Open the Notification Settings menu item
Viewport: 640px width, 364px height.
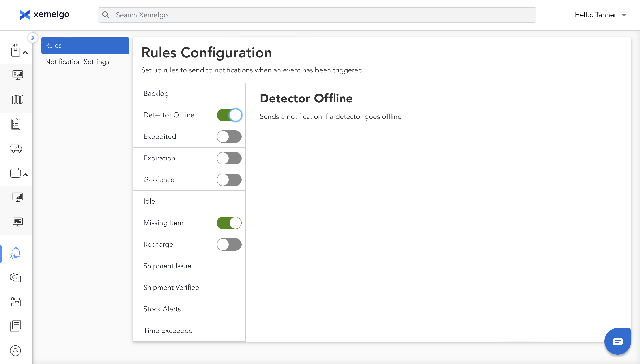pyautogui.click(x=77, y=62)
